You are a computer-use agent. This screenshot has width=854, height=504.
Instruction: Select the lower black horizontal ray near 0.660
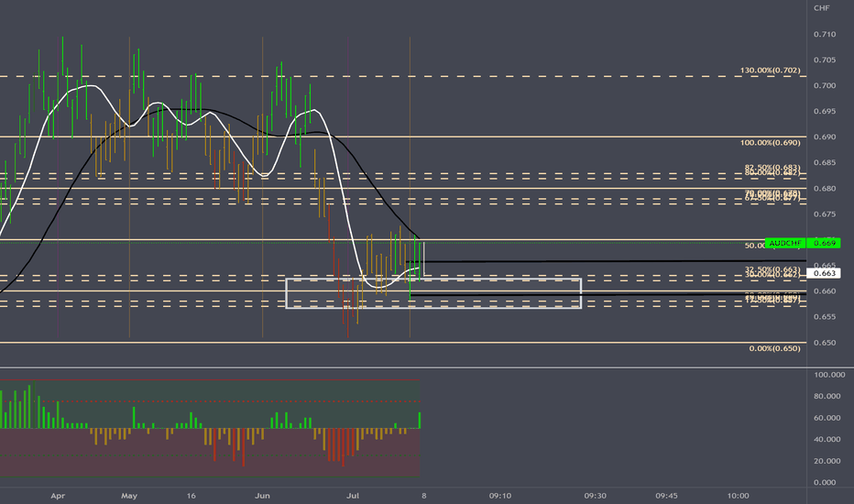tap(608, 295)
